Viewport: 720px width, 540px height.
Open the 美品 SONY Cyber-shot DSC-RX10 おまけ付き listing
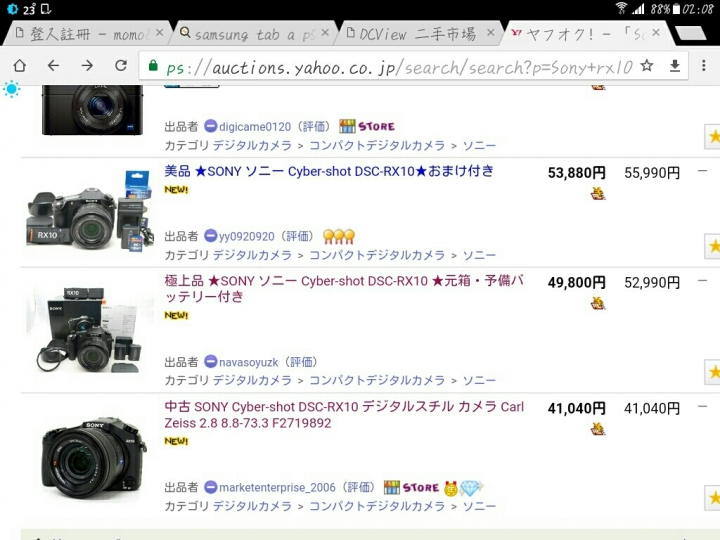tap(329, 171)
